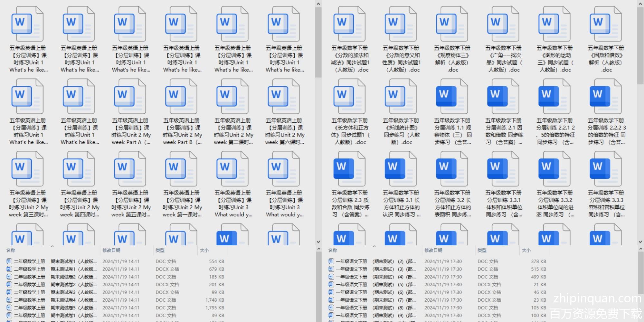The image size is (644, 322).
Task: Click scroll-up arrow of 二年级数学上册 list
Action: pyautogui.click(x=318, y=249)
